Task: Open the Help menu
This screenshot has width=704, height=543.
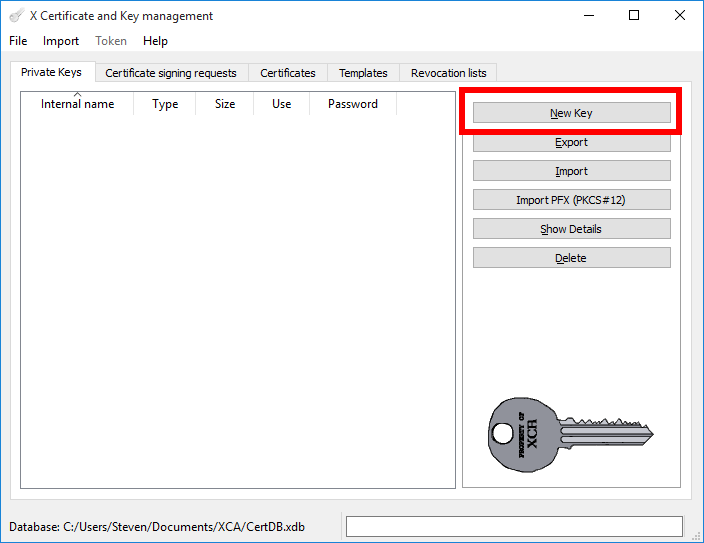Action: click(155, 41)
